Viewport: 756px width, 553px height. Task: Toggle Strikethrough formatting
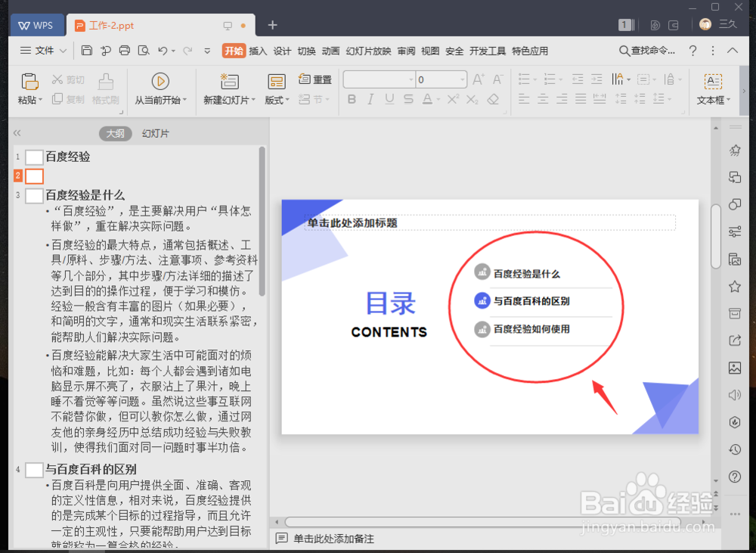(408, 99)
